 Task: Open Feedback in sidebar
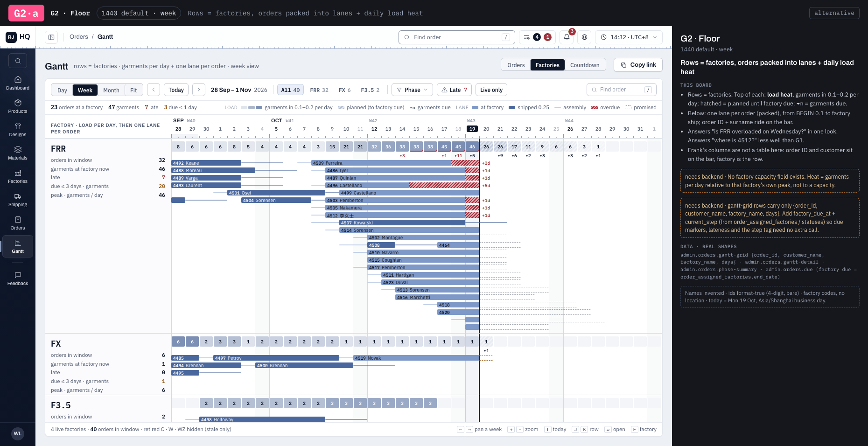[x=18, y=279]
